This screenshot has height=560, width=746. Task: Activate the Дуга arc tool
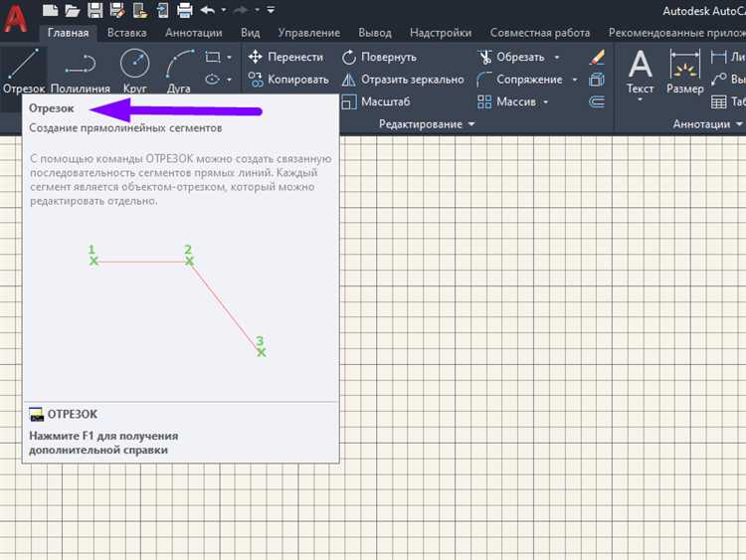coord(179,70)
